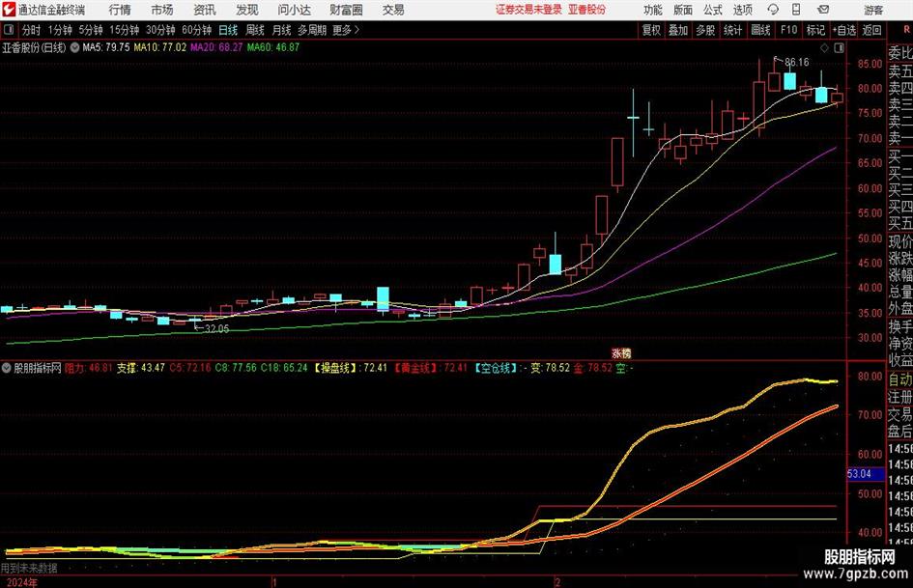Click the 统计 statistics toolbar button

point(732,30)
